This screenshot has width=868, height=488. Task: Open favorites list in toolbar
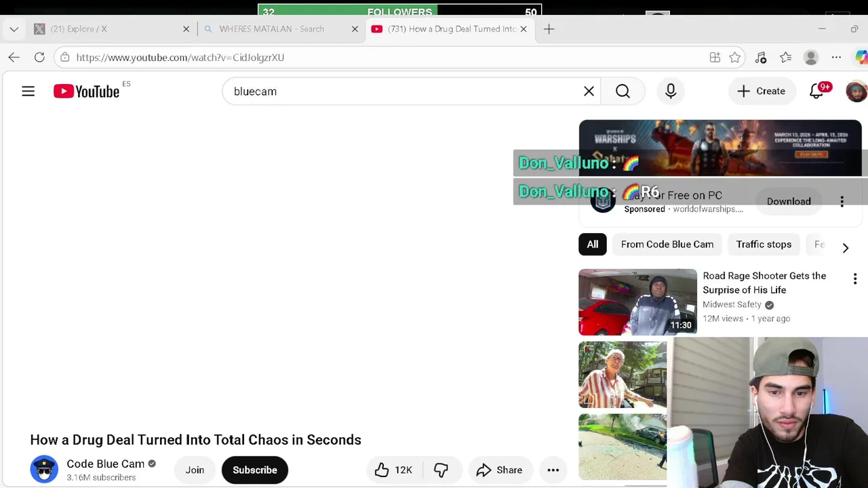[785, 58]
